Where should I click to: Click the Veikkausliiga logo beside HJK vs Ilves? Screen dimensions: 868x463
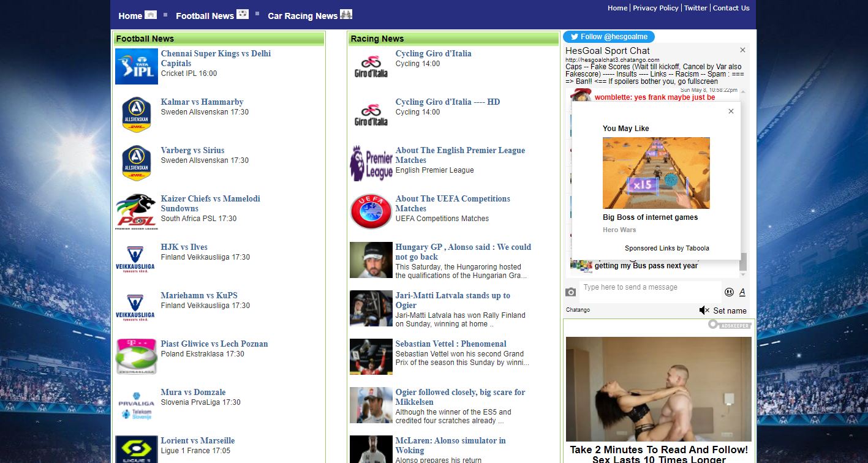pyautogui.click(x=135, y=260)
